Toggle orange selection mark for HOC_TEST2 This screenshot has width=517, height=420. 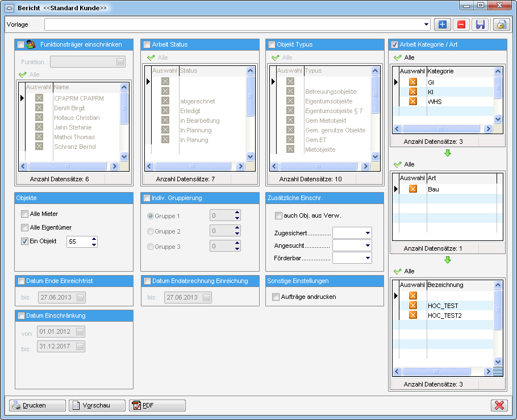point(413,315)
